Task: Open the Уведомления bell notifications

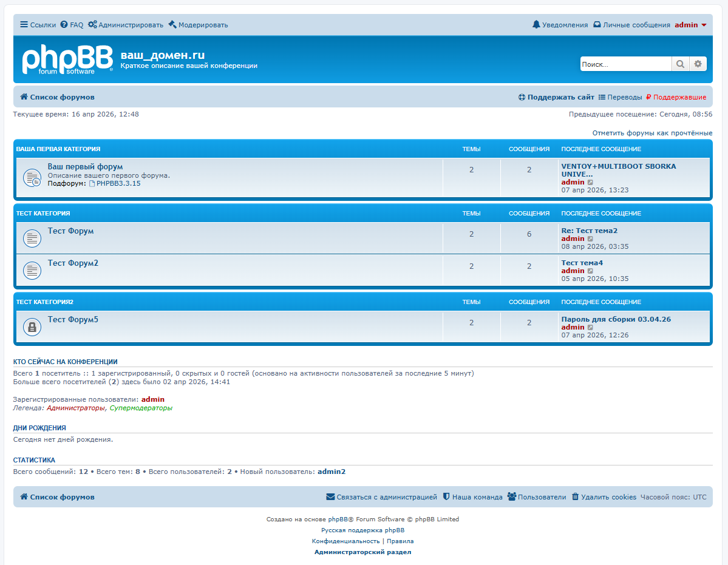Action: tap(560, 25)
